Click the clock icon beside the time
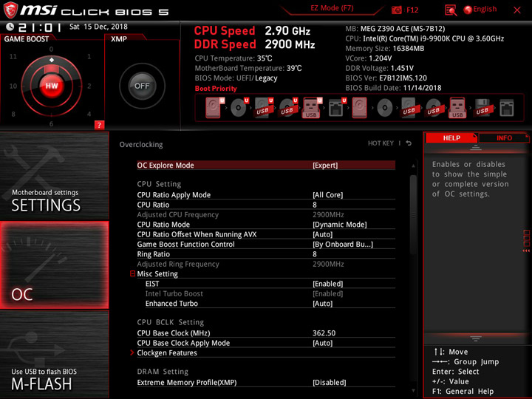 (x=10, y=27)
